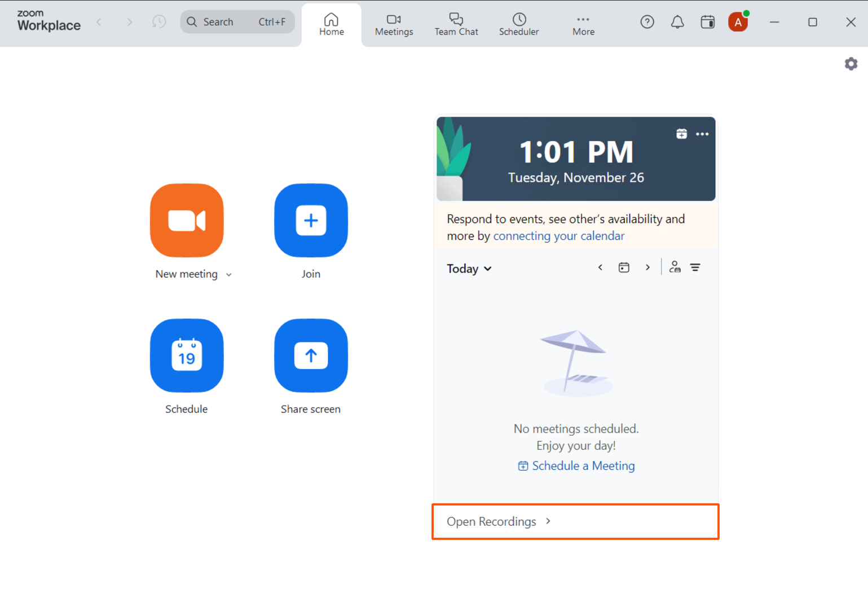Maximize the Zoom Workplace window
Viewport: 868px width, 602px height.
click(x=813, y=22)
